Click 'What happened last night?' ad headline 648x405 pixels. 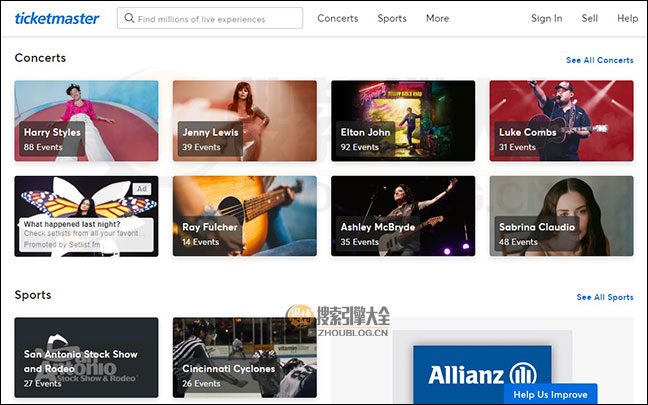pyautogui.click(x=72, y=224)
